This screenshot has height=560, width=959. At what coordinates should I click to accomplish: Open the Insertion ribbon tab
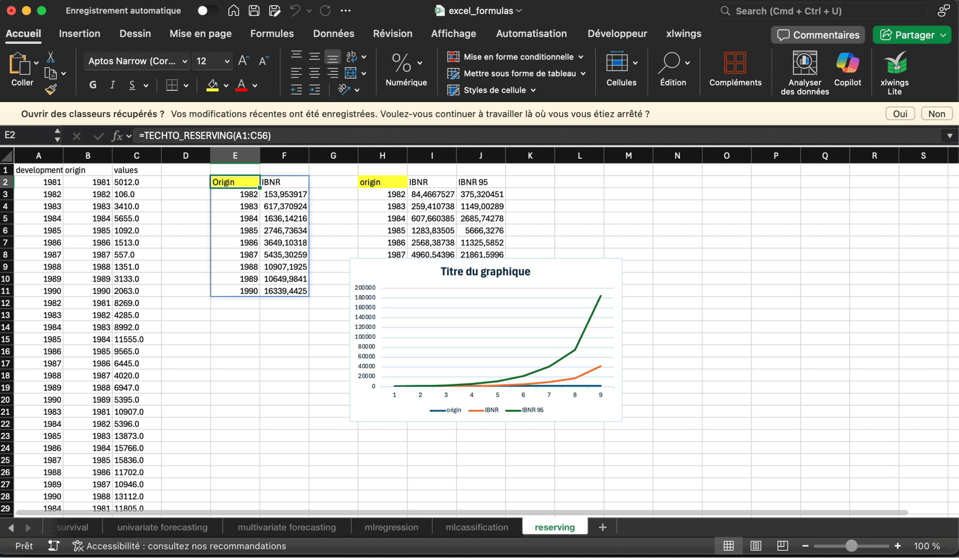point(79,33)
